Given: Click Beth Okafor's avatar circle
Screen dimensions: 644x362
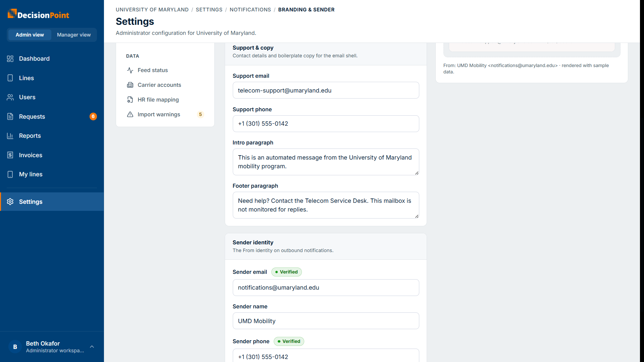Looking at the screenshot, I should pos(15,347).
